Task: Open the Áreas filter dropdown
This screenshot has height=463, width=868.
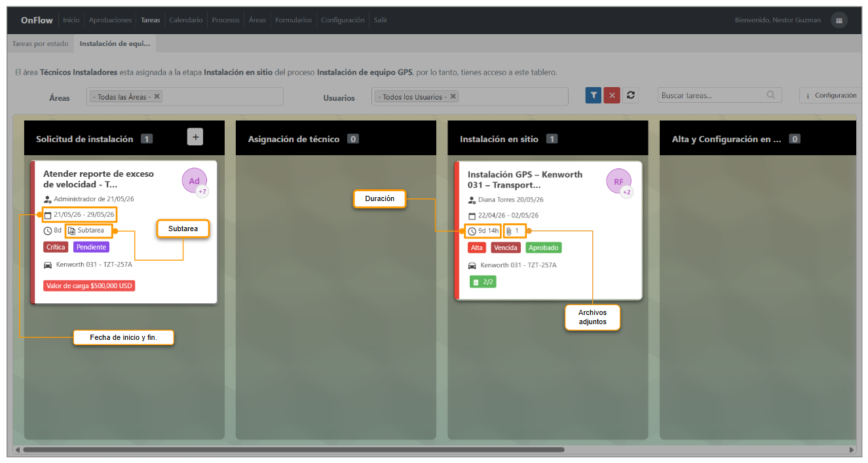Action: 185,96
